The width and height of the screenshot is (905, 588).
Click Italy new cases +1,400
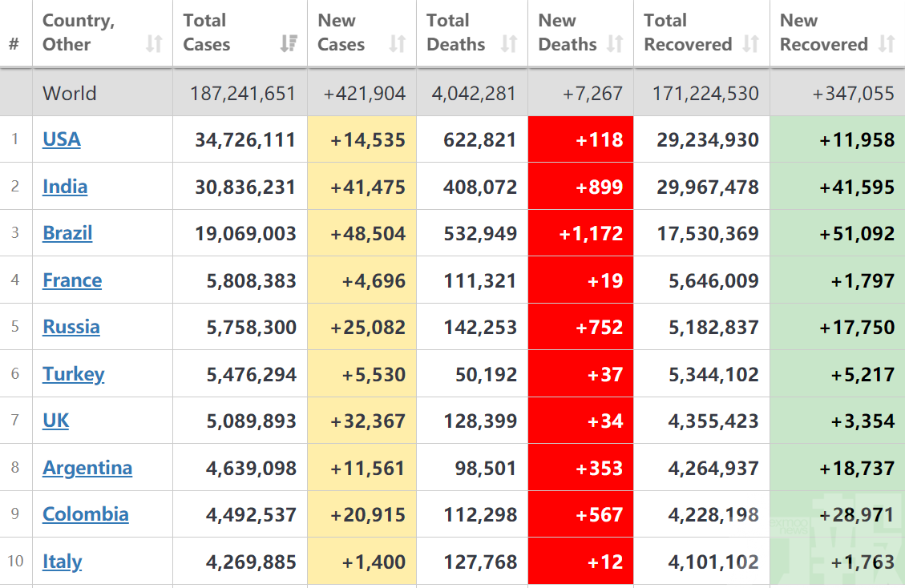point(374,562)
